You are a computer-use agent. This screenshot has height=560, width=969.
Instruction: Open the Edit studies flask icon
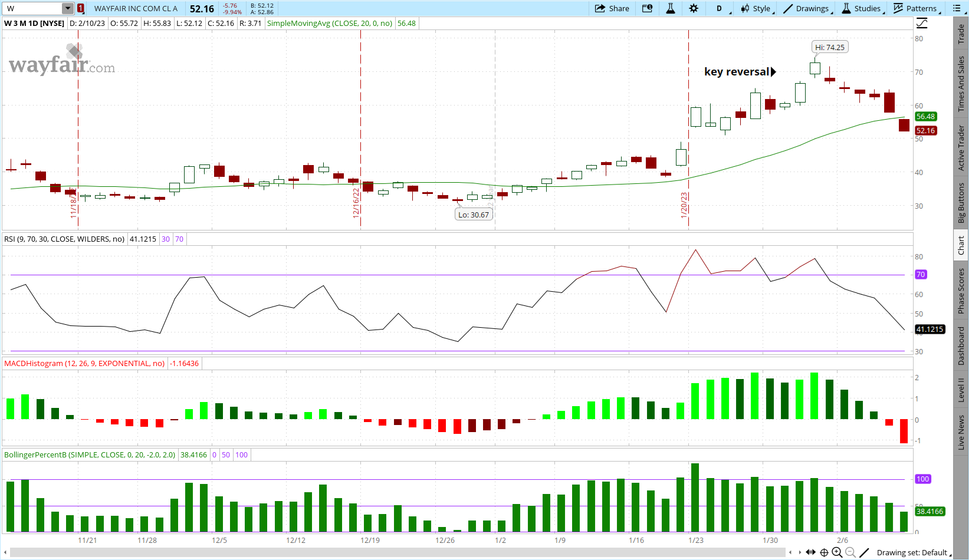[x=671, y=8]
